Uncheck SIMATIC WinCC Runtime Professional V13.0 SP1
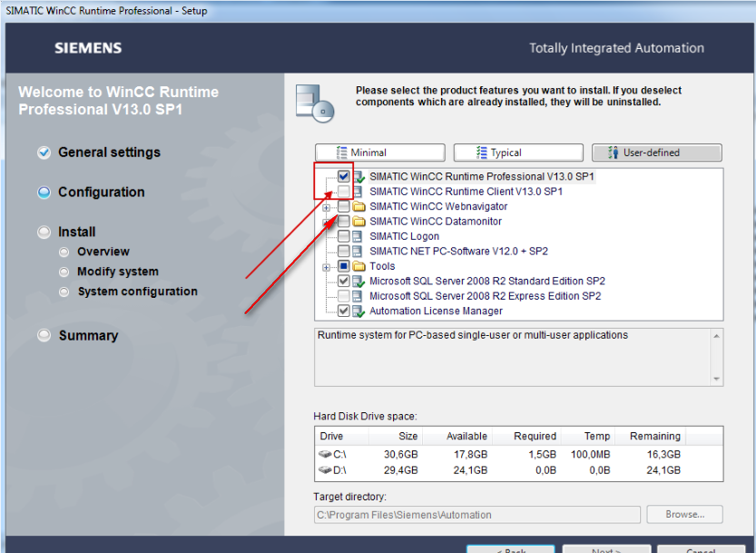Screen dimensions: 756x553 coord(343,176)
